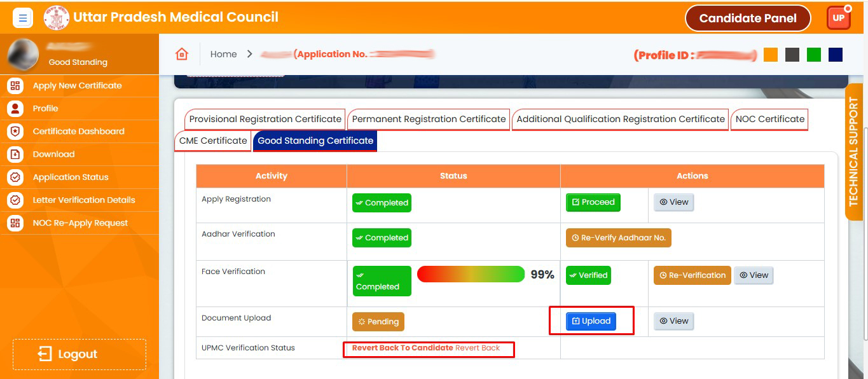The width and height of the screenshot is (868, 379).
Task: Click Re-Verify Aadhaar No. button
Action: click(618, 238)
